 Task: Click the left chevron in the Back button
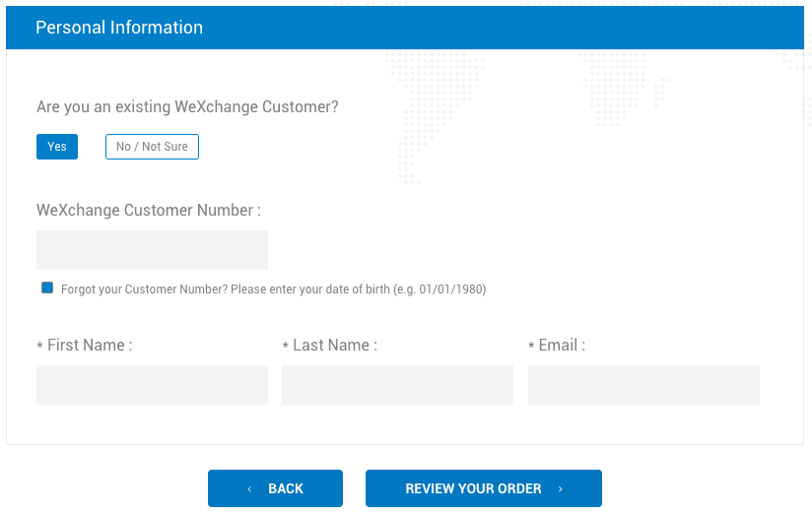[x=249, y=489]
